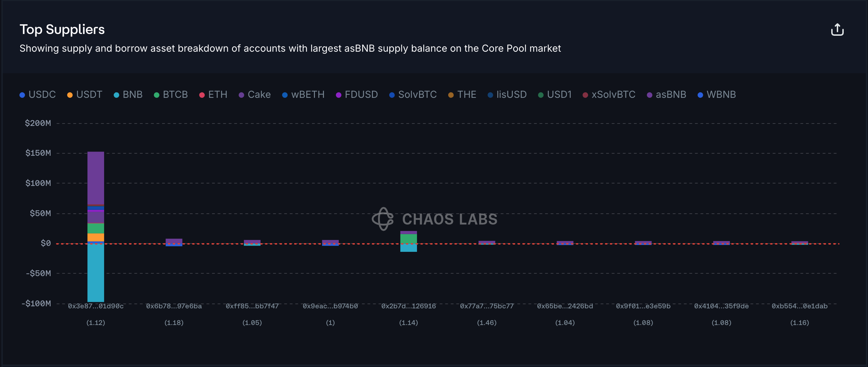The image size is (868, 367).
Task: Click the ETH legend dot
Action: point(202,95)
